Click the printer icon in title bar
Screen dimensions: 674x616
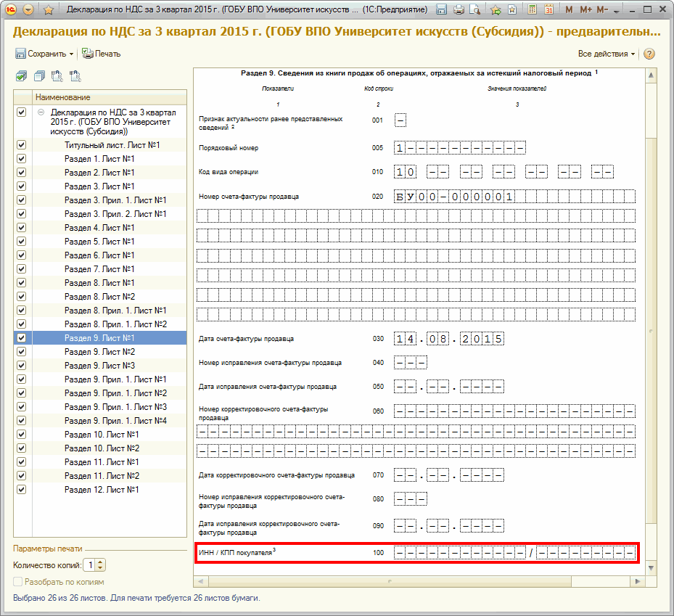pos(459,9)
